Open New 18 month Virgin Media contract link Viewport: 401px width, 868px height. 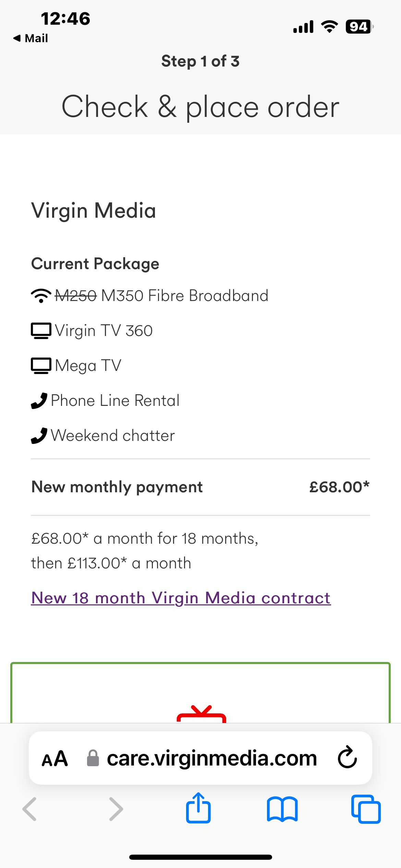coord(181,598)
